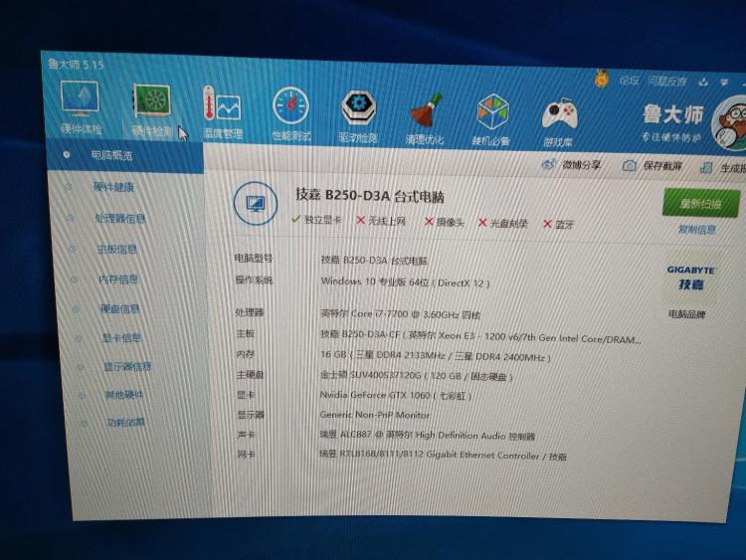746x560 pixels.
Task: Click 摄像头 feature indicator
Action: (x=444, y=222)
